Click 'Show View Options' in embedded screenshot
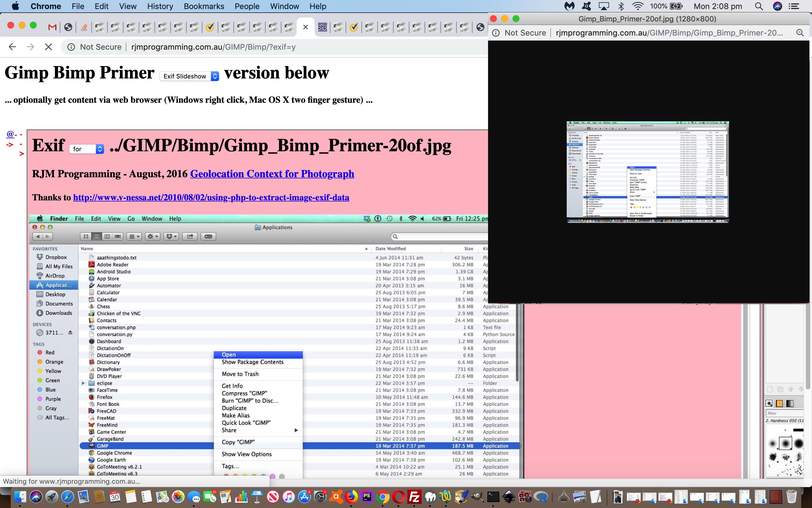 tap(247, 454)
